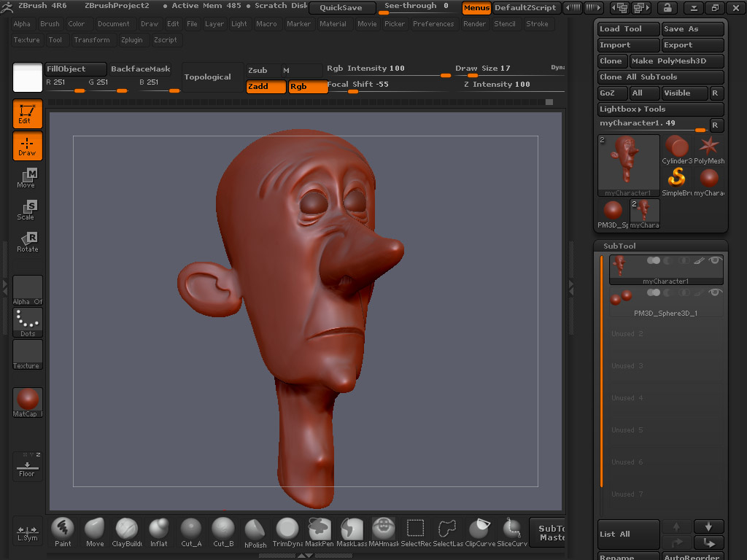Select the Cut_B brush
Image resolution: width=747 pixels, height=560 pixels.
tap(223, 532)
